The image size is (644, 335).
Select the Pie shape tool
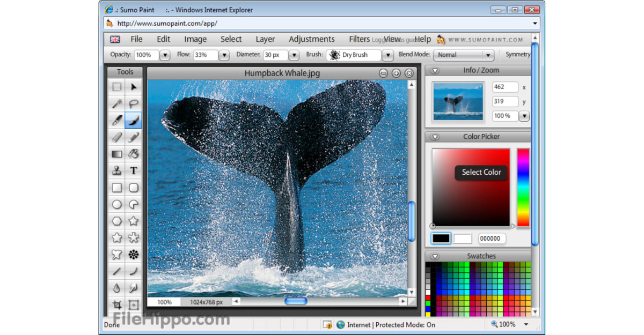(134, 204)
